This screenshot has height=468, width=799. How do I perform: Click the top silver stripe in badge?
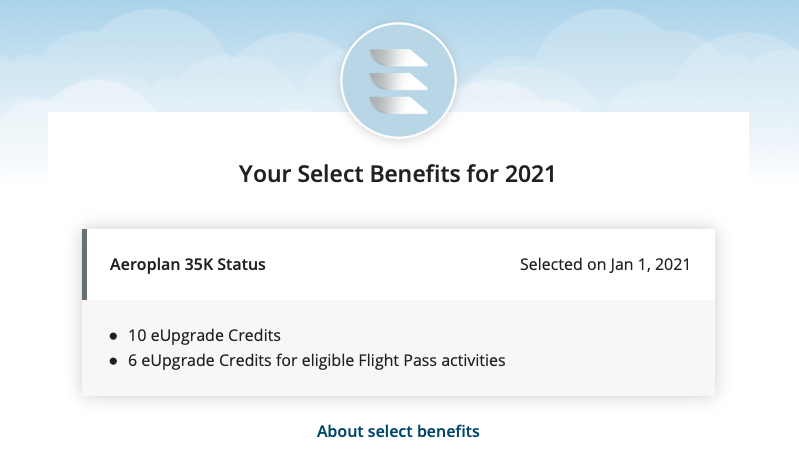(x=398, y=57)
